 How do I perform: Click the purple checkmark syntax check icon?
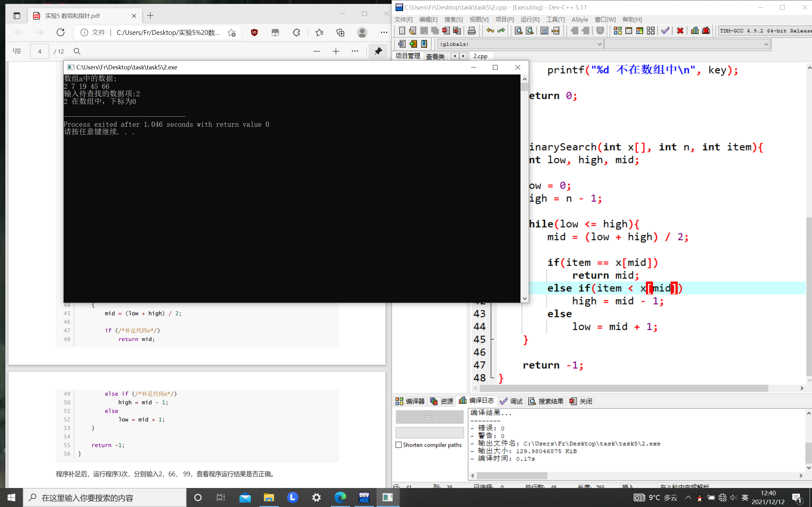[x=665, y=31]
